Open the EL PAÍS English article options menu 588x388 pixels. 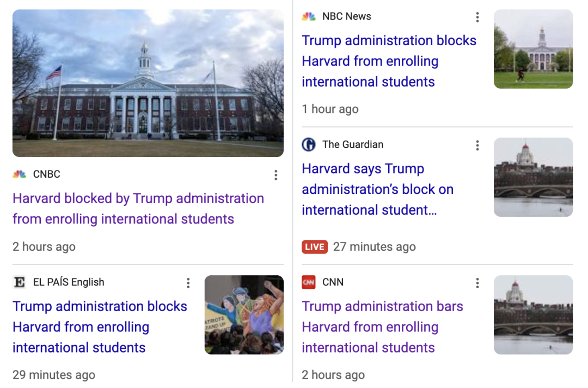[x=188, y=283]
